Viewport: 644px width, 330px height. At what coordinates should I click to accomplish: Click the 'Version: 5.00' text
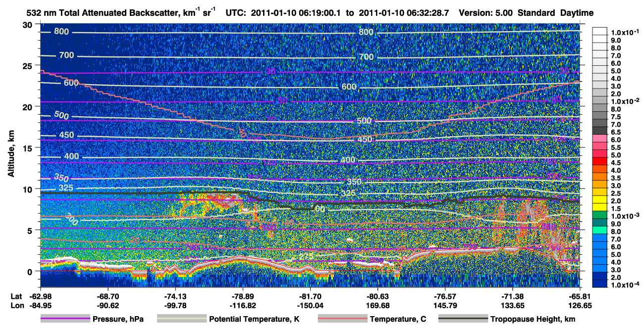click(x=486, y=13)
